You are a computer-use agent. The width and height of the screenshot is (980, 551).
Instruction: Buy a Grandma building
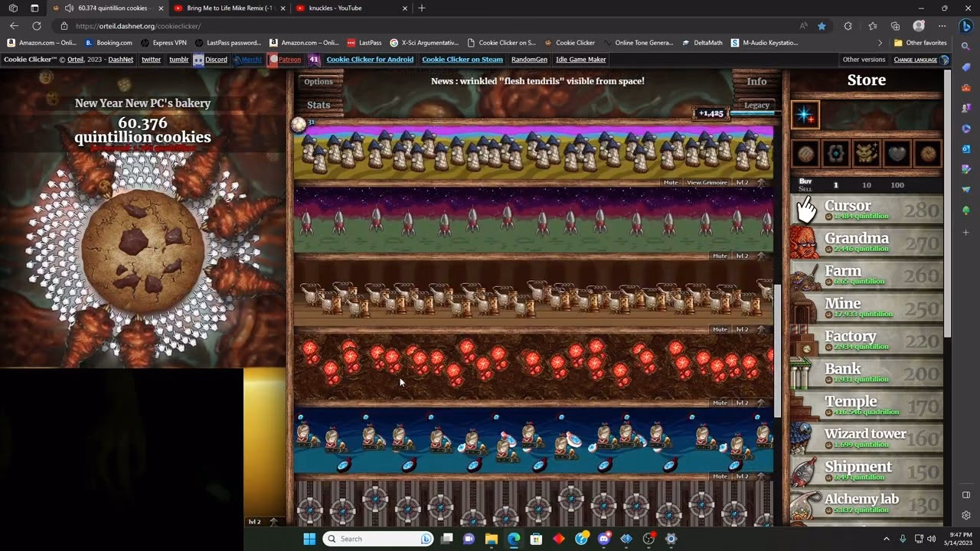(x=867, y=243)
